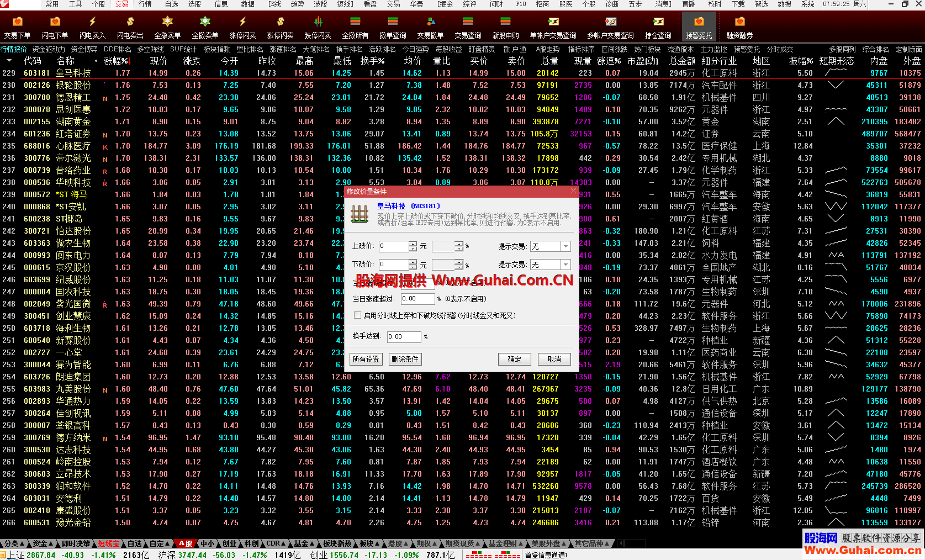Image resolution: width=925 pixels, height=560 pixels.
Task: Open 多帐户交易查询 multi-account query
Action: [610, 27]
